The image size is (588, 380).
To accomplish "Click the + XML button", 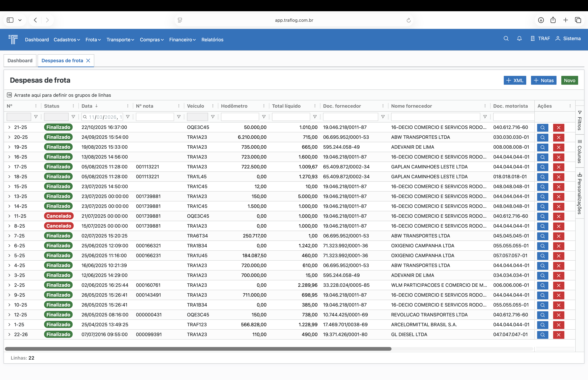I will pos(515,80).
